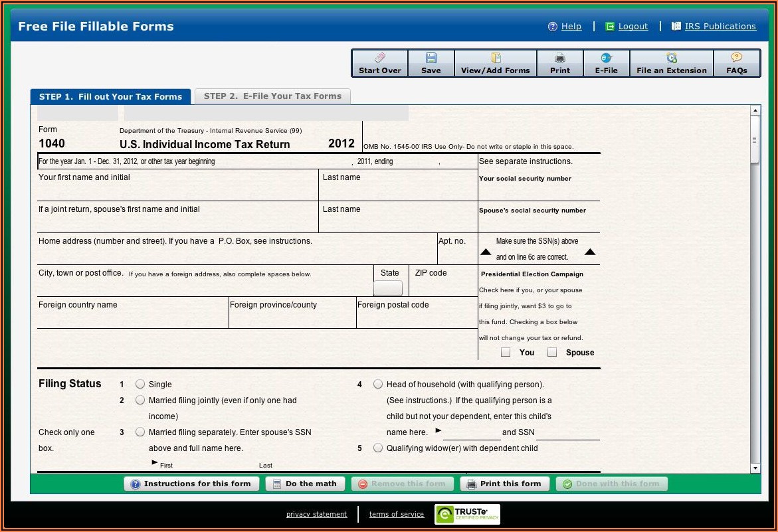This screenshot has height=532, width=778.
Task: Select STEP 1 Fill out tab
Action: click(x=110, y=97)
